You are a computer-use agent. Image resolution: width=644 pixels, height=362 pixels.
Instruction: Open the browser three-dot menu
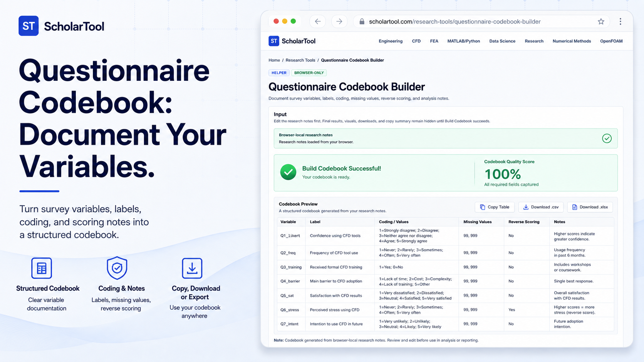tap(620, 22)
